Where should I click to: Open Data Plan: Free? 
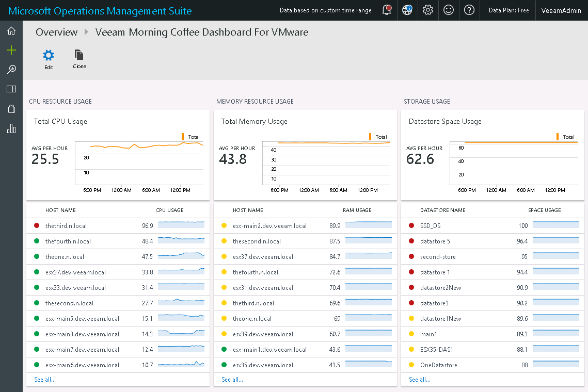tap(509, 10)
